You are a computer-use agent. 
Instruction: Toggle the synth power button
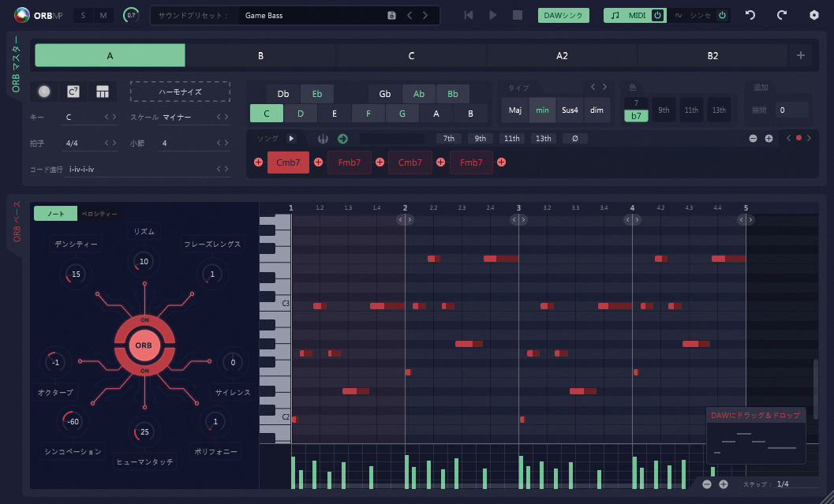coord(722,16)
